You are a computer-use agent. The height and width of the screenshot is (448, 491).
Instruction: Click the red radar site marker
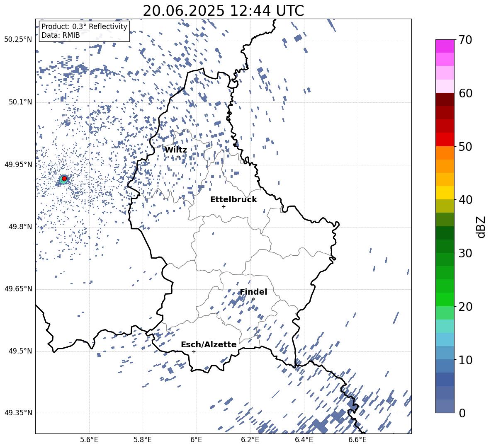point(64,179)
